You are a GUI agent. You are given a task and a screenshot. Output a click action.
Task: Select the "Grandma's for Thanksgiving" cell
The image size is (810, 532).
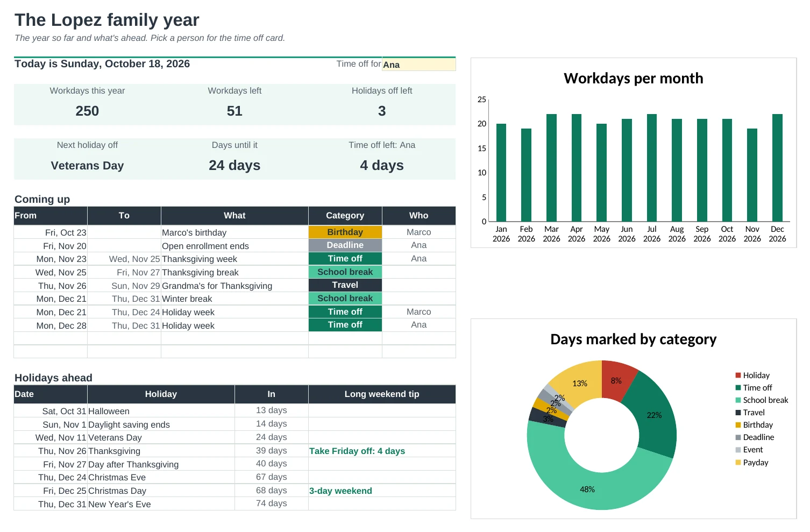(235, 286)
